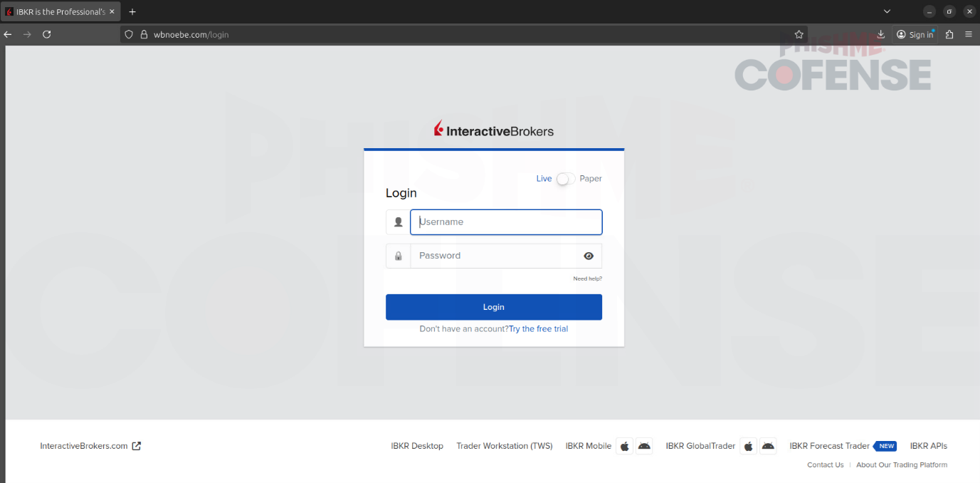Image resolution: width=980 pixels, height=483 pixels.
Task: Open the browser hamburger menu
Action: tap(969, 34)
